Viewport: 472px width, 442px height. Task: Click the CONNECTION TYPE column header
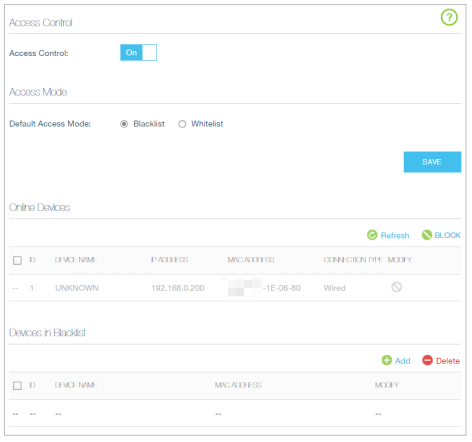pyautogui.click(x=353, y=260)
